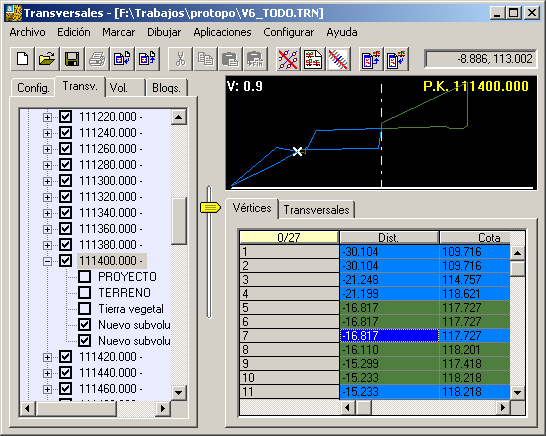Viewport: 546px width, 436px height.
Task: Click the icon right of the save icon
Action: (98, 59)
